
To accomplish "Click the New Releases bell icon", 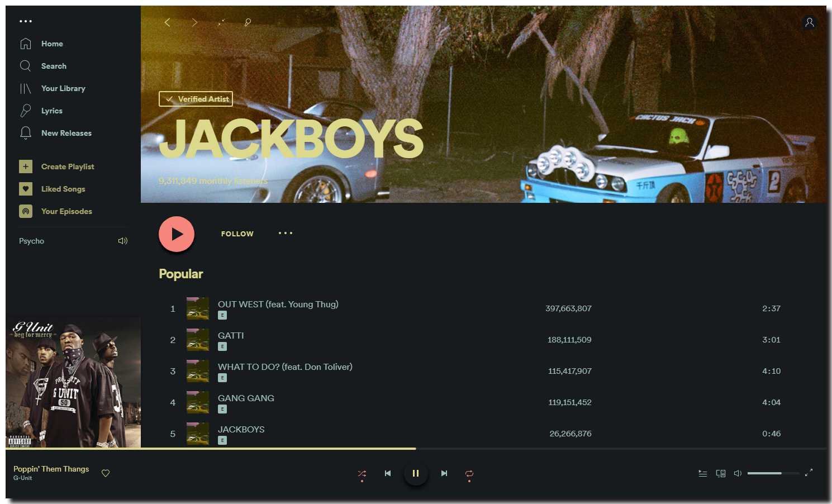I will point(26,133).
